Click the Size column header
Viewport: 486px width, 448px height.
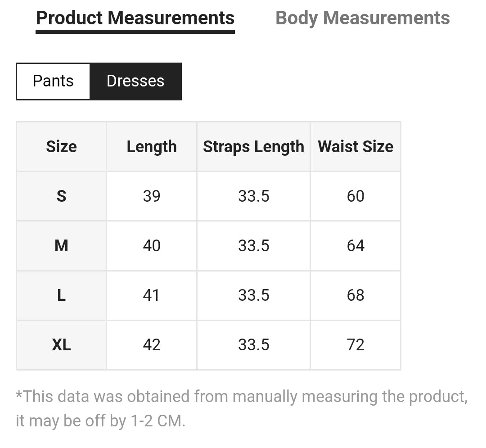click(x=61, y=147)
